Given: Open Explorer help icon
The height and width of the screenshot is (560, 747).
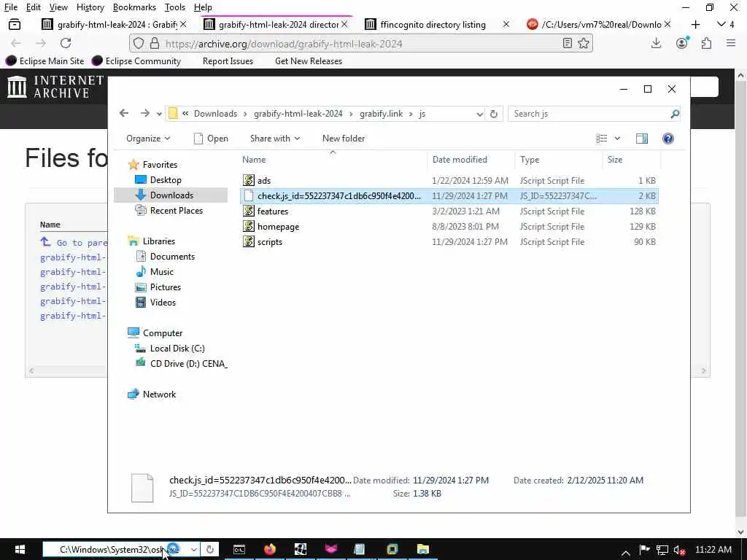Looking at the screenshot, I should pos(668,139).
